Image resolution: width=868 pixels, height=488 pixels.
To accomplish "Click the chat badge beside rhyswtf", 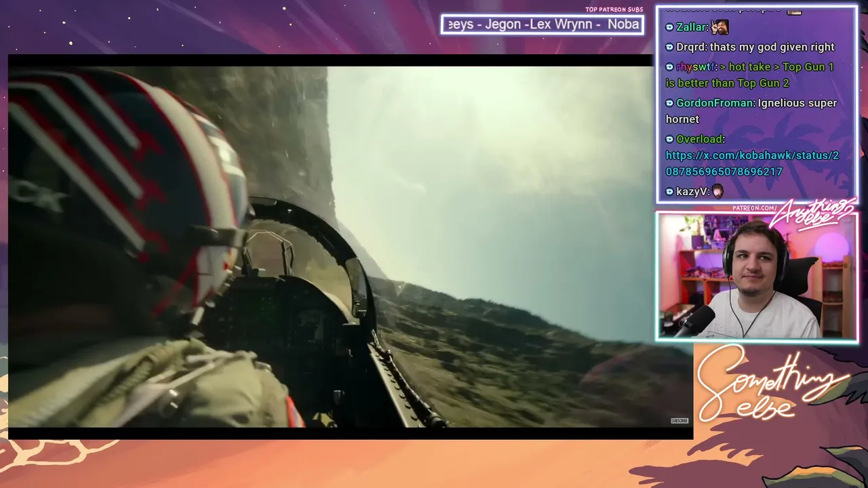I will 669,67.
